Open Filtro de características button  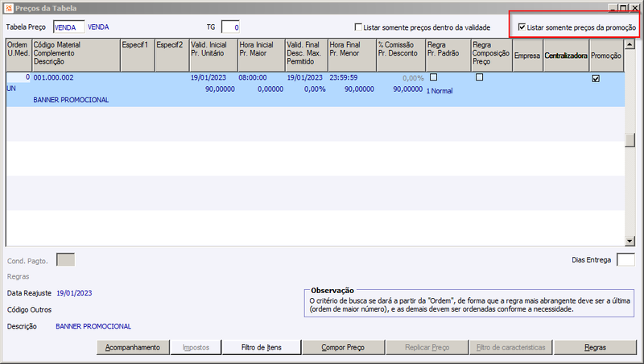tap(511, 347)
